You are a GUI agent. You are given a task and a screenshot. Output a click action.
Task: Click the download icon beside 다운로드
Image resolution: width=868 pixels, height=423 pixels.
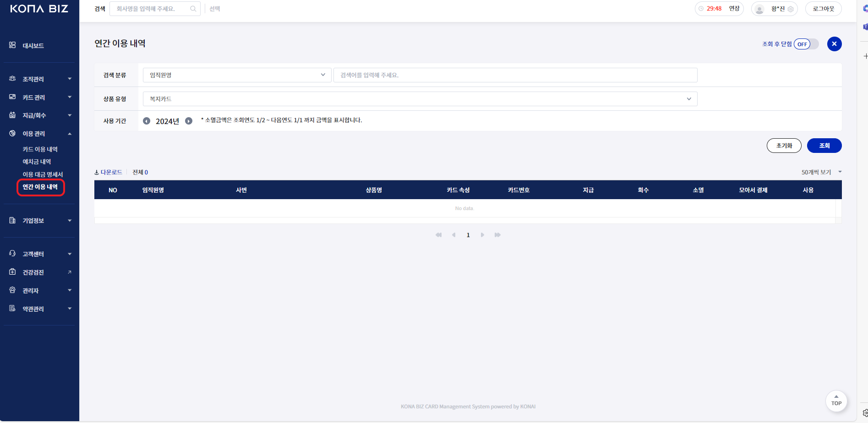click(97, 173)
